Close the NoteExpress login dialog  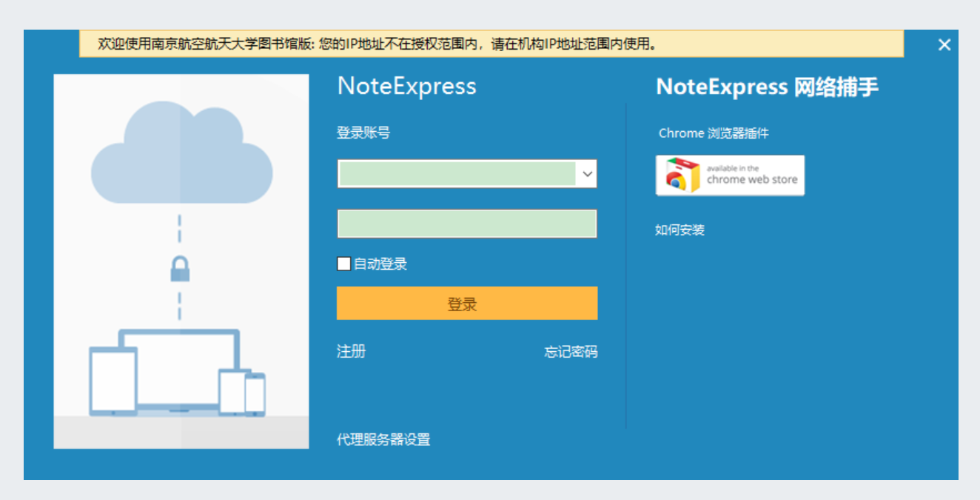click(944, 44)
